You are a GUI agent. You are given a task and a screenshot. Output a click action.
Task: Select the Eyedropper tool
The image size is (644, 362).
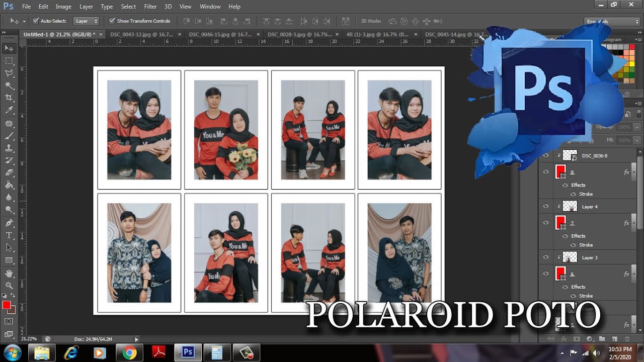(x=9, y=111)
